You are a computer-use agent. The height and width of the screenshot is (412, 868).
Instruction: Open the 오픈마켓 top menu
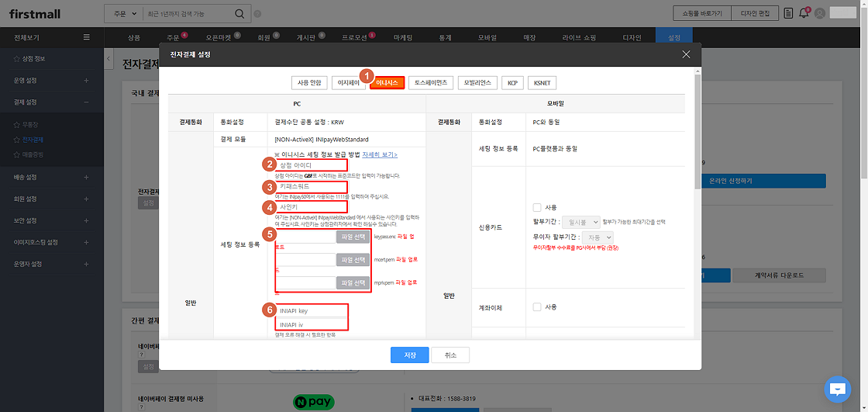point(219,38)
